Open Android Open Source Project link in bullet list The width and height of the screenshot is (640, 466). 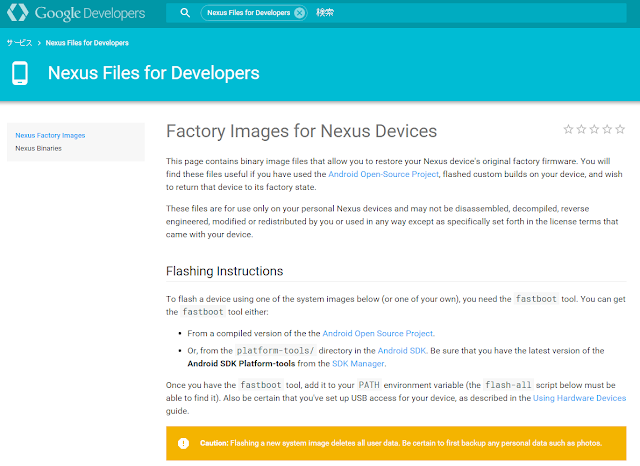pyautogui.click(x=378, y=333)
